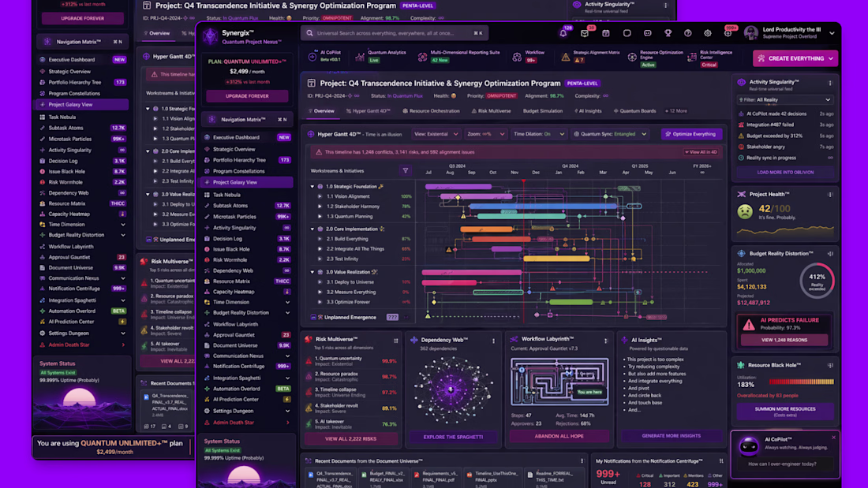Open Budget Reality Distortion panel options icon
The image size is (868, 488).
[830, 253]
